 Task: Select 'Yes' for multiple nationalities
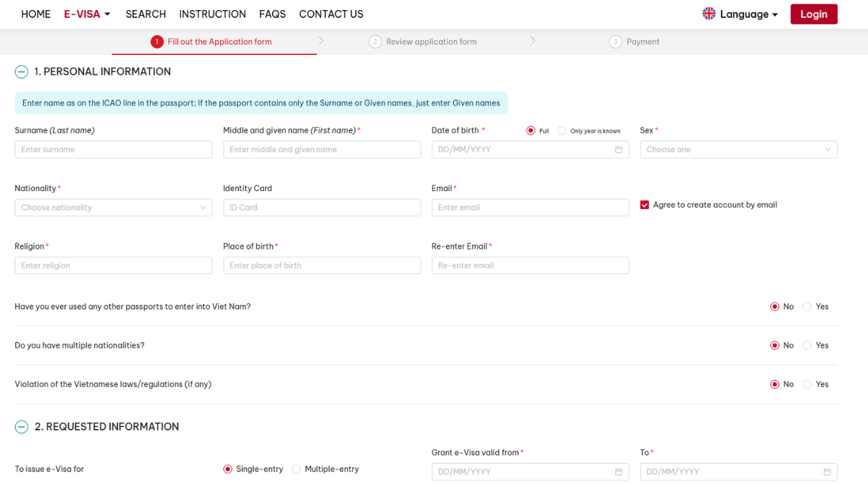tap(809, 345)
